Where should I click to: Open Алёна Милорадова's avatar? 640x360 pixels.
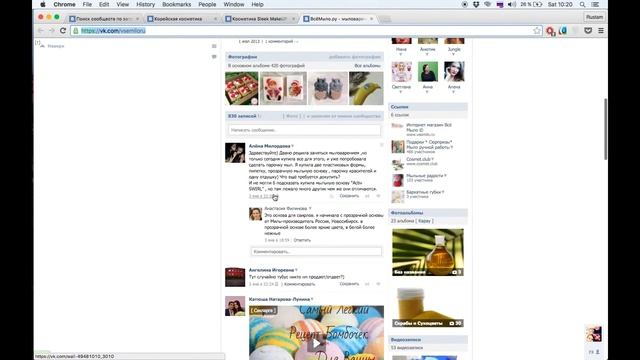(235, 153)
